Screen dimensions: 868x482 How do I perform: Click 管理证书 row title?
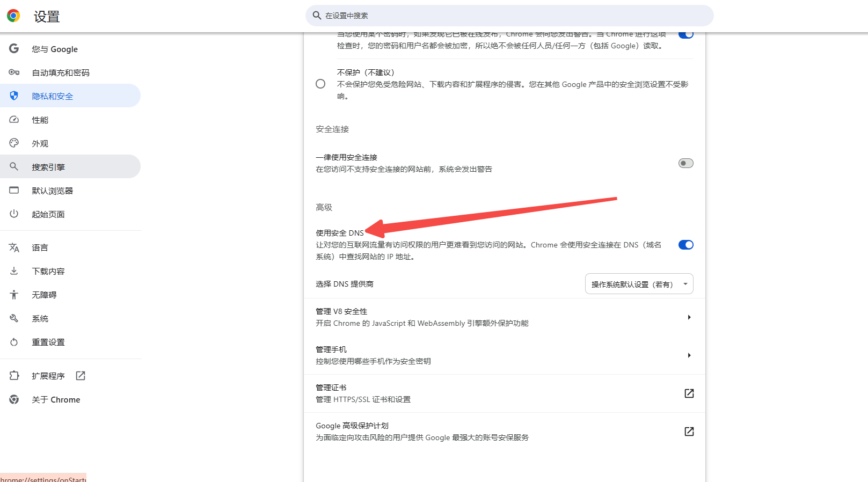click(x=331, y=388)
